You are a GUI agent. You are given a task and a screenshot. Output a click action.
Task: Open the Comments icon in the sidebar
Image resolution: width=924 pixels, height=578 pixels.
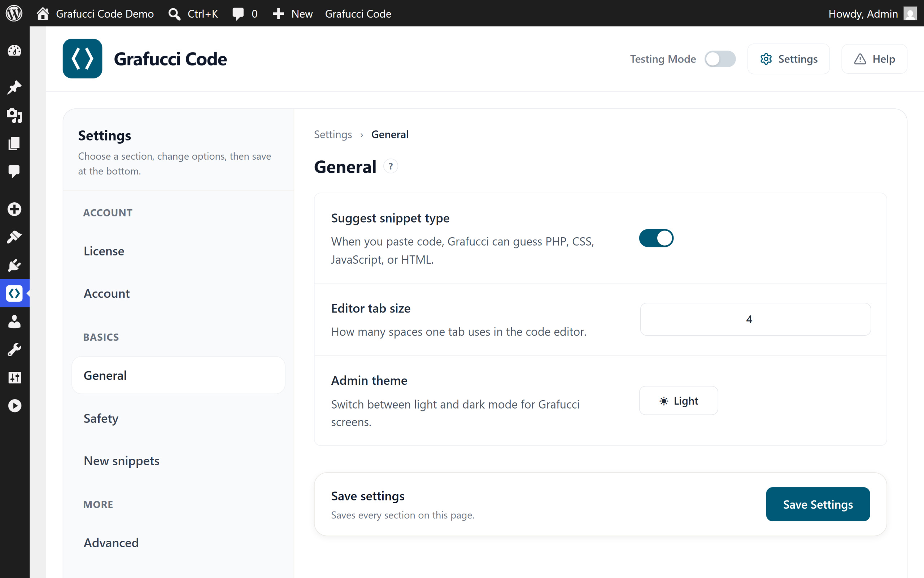(14, 171)
